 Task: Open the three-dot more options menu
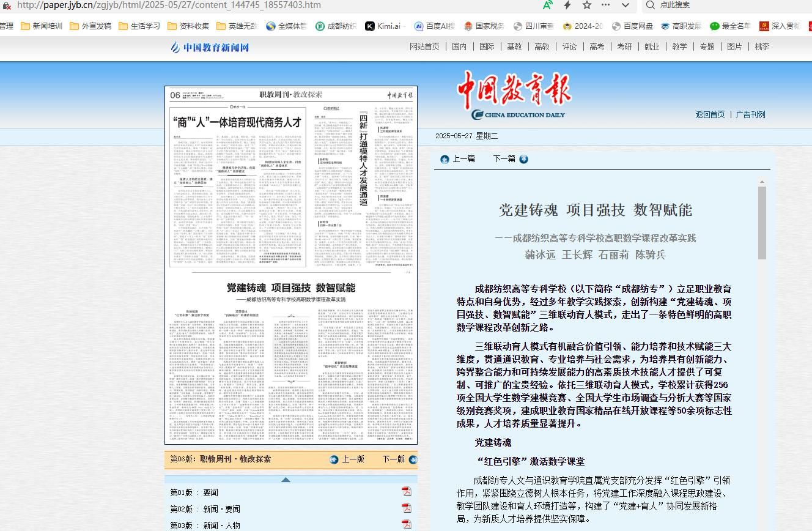click(x=605, y=5)
